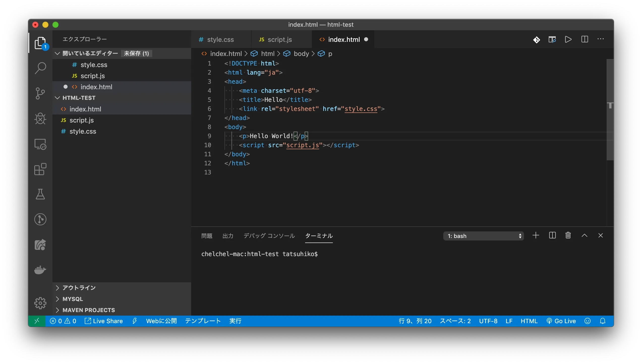Screen dimensions: 642x364
Task: Maximize the terminal panel with the chevron
Action: [585, 235]
